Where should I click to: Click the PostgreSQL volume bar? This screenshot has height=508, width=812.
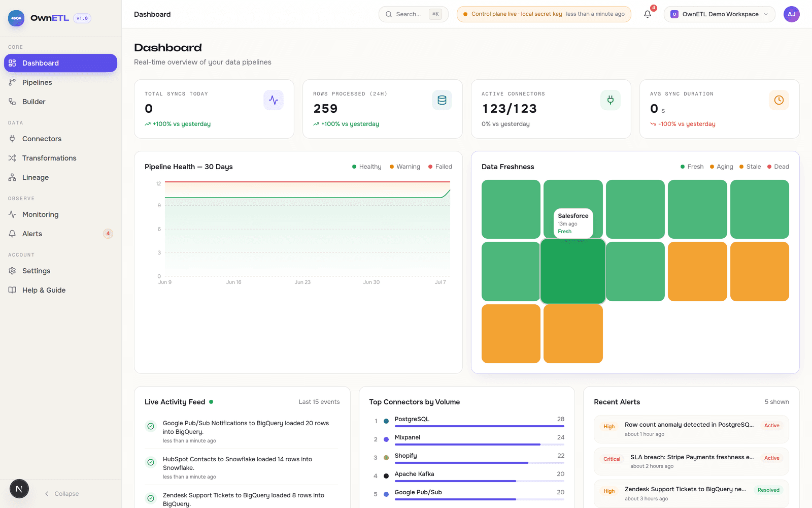coord(480,426)
